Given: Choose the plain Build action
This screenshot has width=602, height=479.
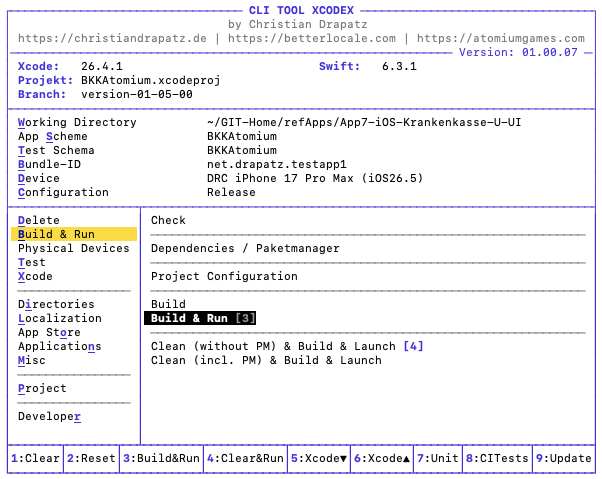Looking at the screenshot, I should click(x=168, y=304).
